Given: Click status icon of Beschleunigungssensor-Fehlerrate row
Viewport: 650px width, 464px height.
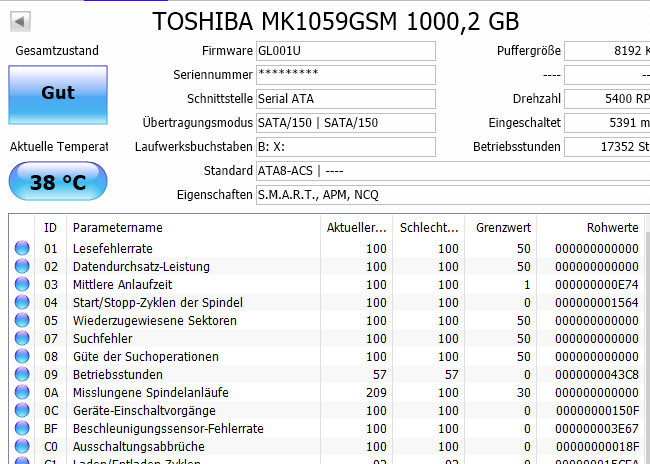Looking at the screenshot, I should click(x=22, y=428).
